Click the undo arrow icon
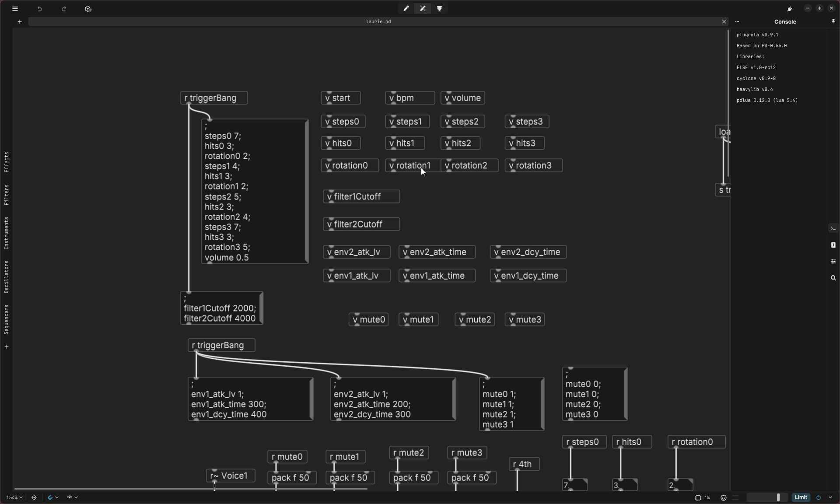Screen dimensions: 840x504 tap(40, 9)
